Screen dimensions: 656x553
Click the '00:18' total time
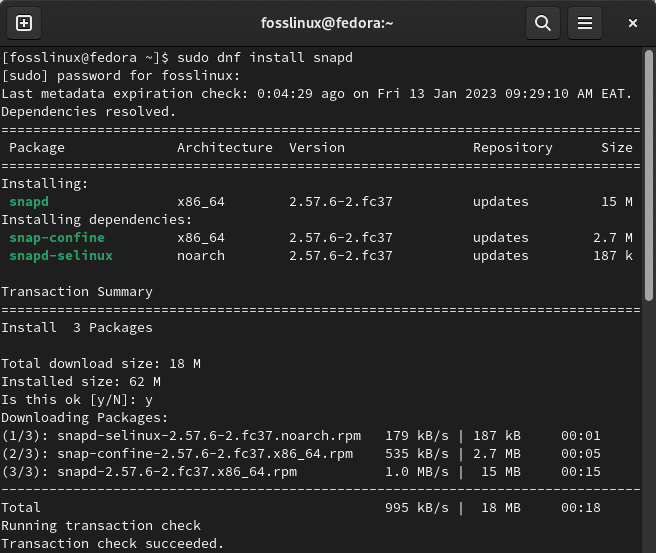tap(581, 507)
